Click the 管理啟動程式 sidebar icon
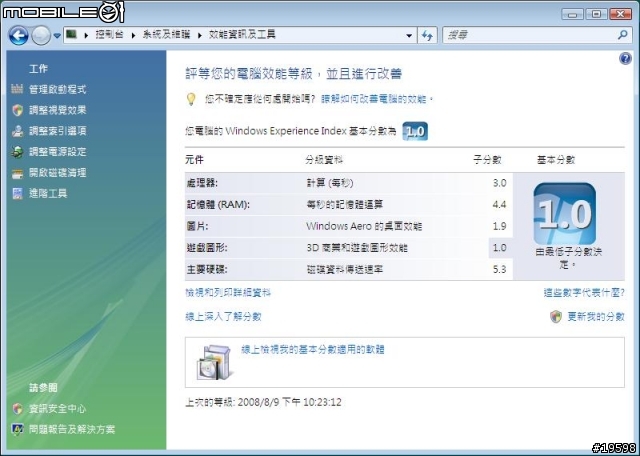The height and width of the screenshot is (456, 640). coord(17,89)
